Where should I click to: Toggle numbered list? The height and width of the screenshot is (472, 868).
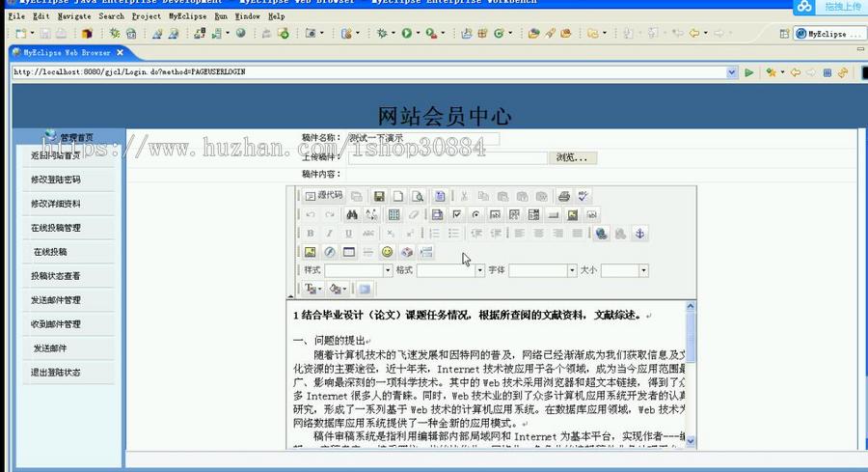click(435, 234)
